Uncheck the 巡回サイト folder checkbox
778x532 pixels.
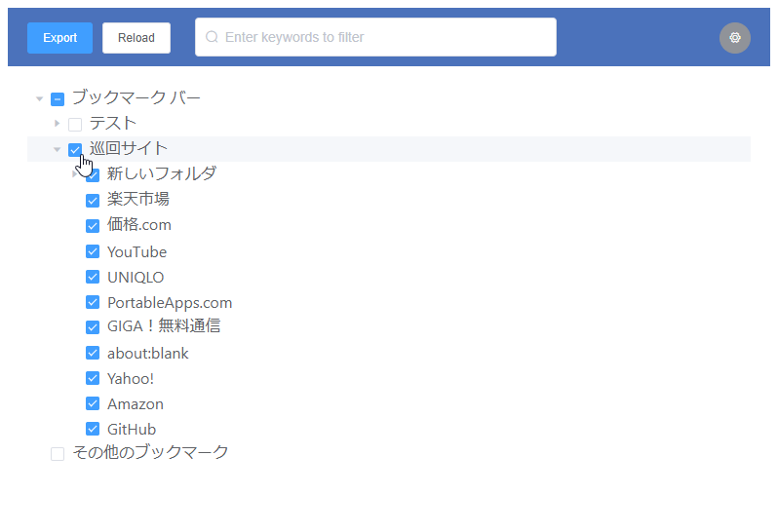[x=75, y=150]
